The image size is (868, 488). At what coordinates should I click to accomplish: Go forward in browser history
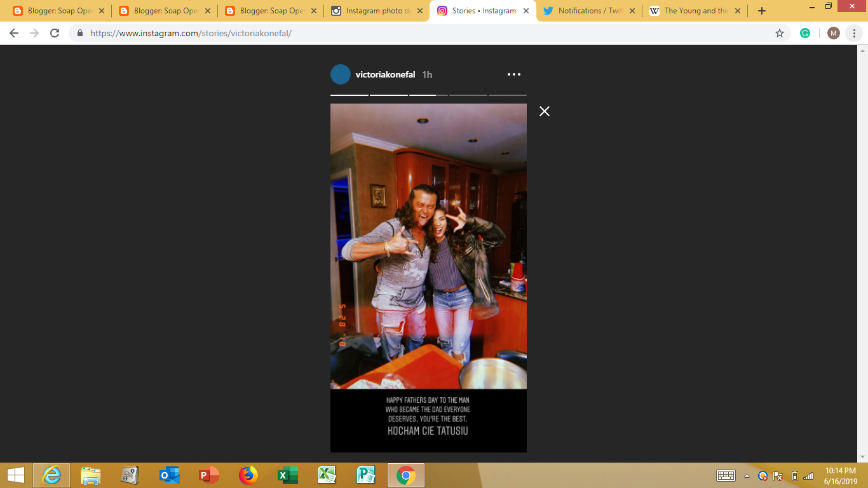click(x=34, y=33)
